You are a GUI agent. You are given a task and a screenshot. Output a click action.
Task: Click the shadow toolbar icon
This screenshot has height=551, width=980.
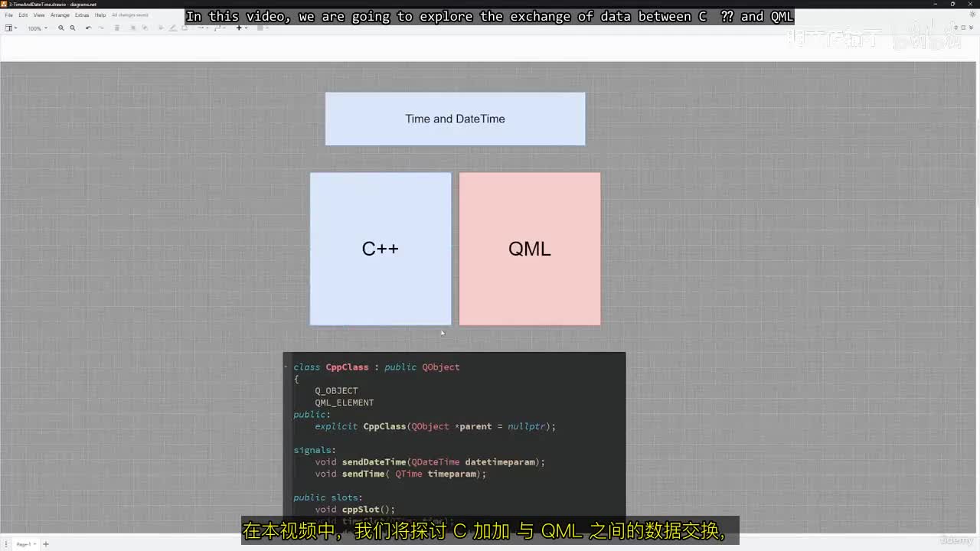click(x=184, y=28)
